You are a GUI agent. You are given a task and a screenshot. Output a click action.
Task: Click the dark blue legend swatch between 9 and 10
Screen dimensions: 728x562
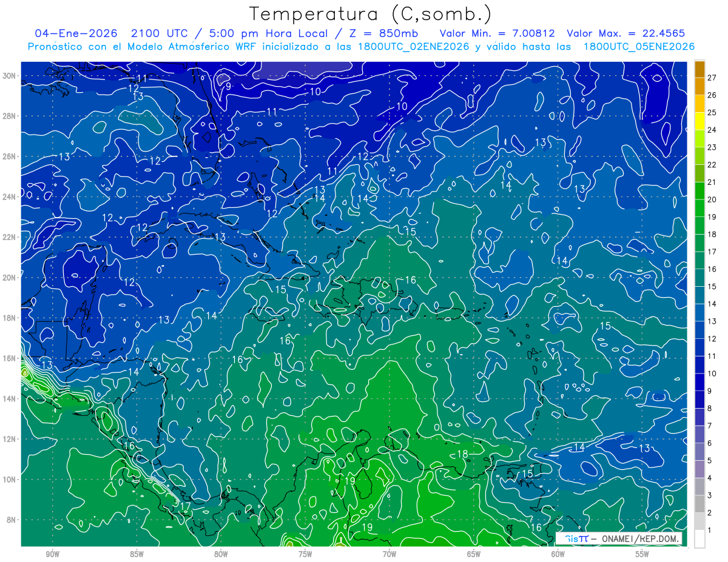click(x=699, y=382)
